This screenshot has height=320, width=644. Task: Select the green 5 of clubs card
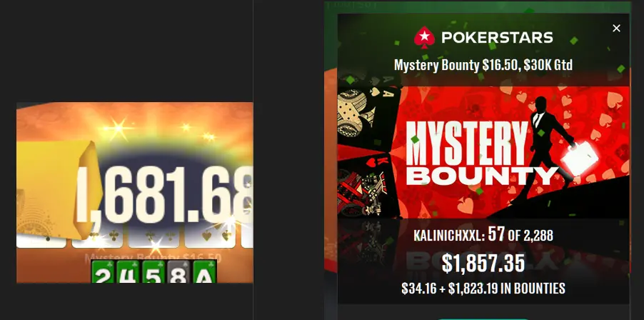pos(154,271)
